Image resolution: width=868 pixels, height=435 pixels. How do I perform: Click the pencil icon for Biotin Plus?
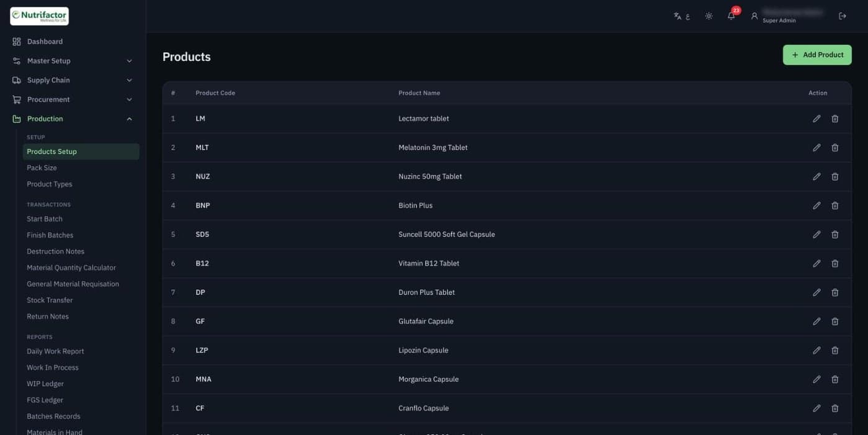coord(817,205)
